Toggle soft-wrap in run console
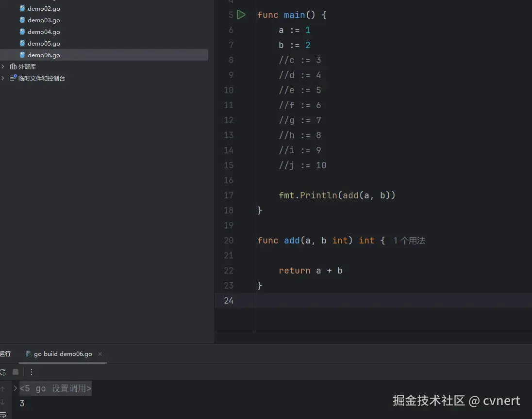This screenshot has height=419, width=532. [3, 415]
